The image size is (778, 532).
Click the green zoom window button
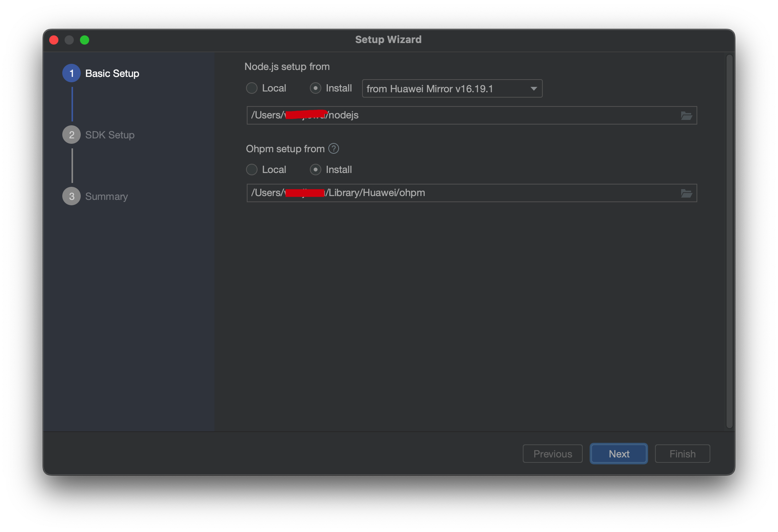[85, 40]
